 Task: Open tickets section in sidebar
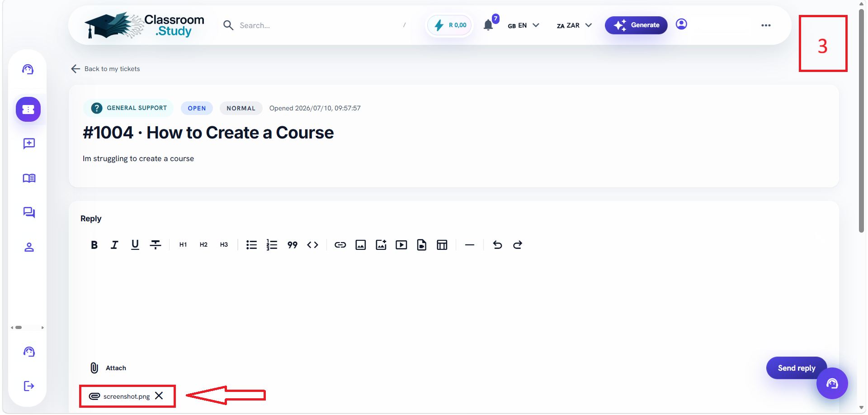[x=28, y=110]
